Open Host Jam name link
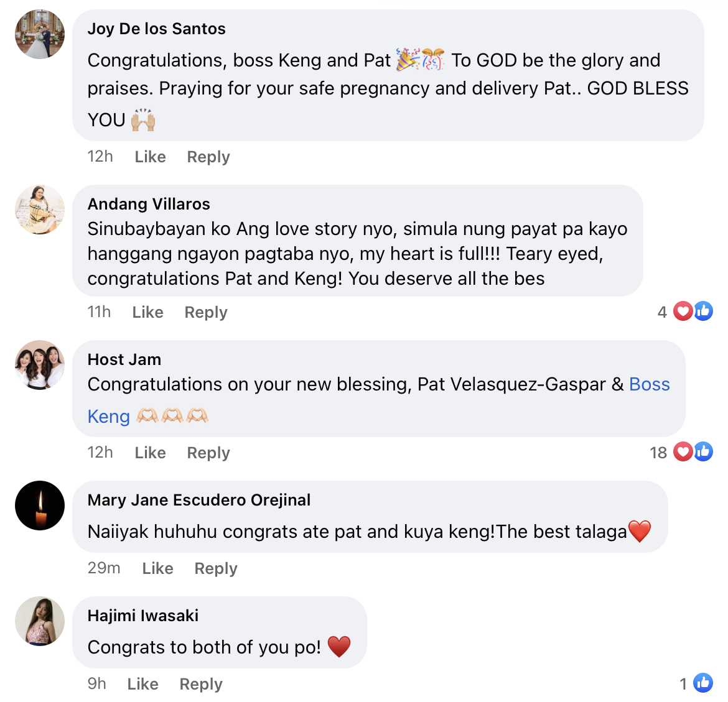The width and height of the screenshot is (728, 702). click(x=124, y=359)
